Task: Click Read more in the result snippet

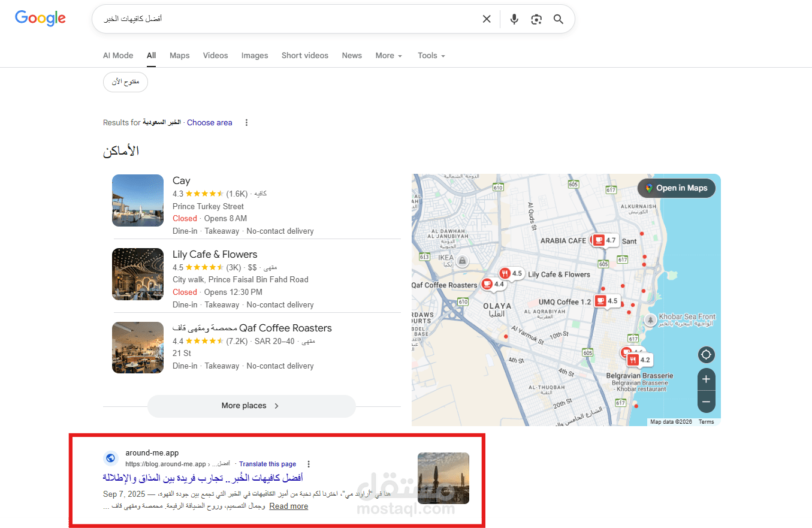Action: pos(289,506)
